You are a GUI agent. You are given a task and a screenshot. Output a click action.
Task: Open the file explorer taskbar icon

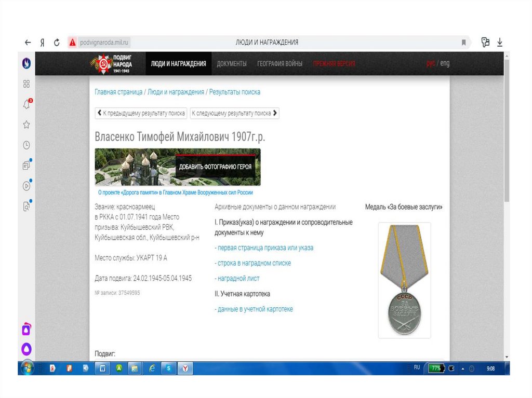pos(135,368)
